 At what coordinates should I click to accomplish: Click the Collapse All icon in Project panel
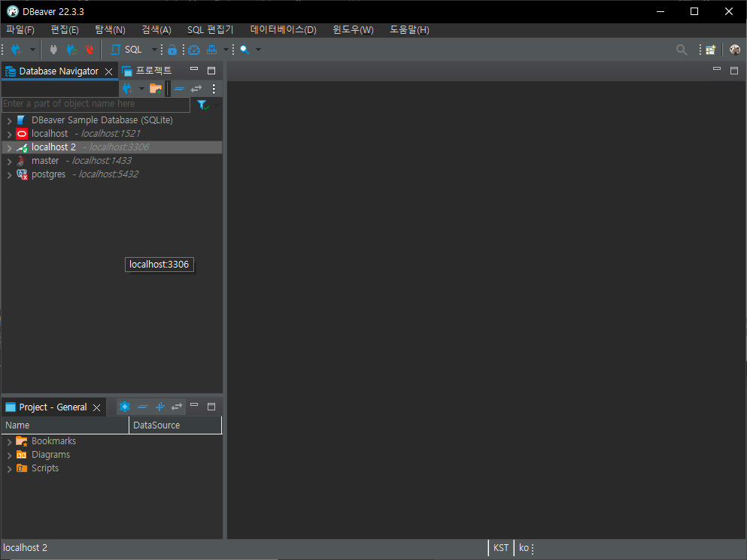coord(142,407)
